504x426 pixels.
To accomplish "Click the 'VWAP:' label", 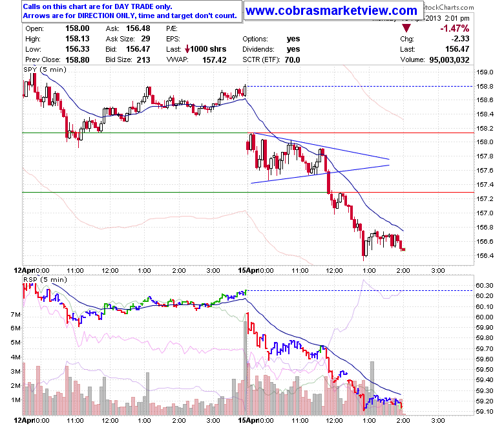I will [x=177, y=60].
